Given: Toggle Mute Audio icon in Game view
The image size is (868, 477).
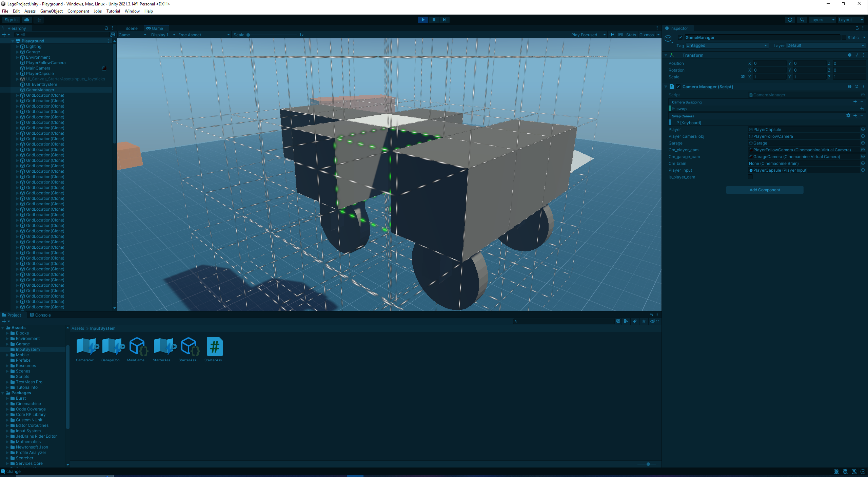Looking at the screenshot, I should (612, 35).
